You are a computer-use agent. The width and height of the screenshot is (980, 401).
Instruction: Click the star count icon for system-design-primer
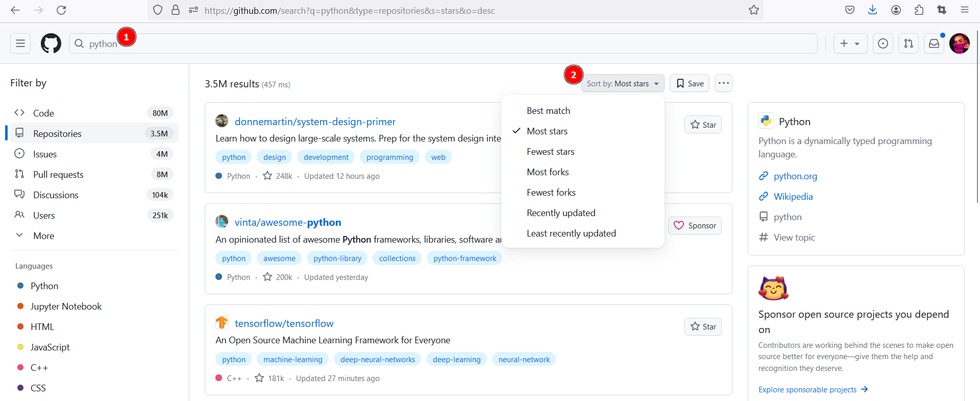coord(267,176)
